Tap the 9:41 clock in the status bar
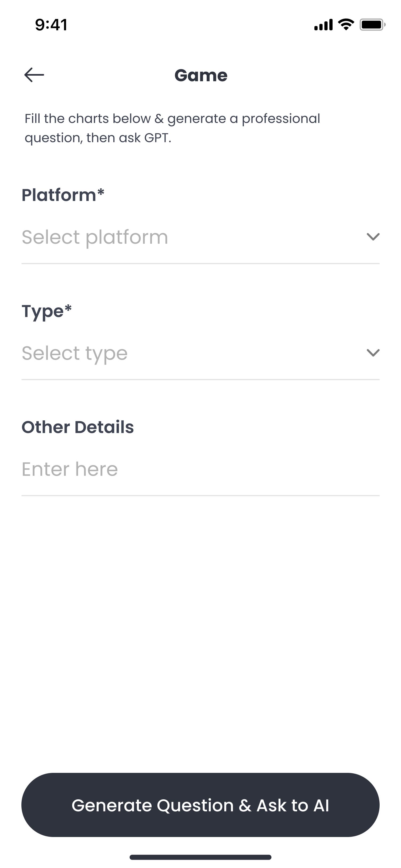401x868 pixels. 51,25
